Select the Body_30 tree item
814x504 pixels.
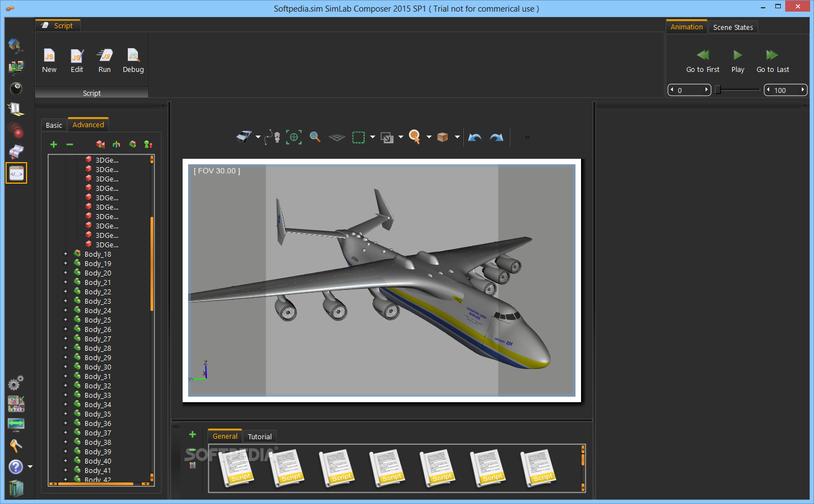98,367
